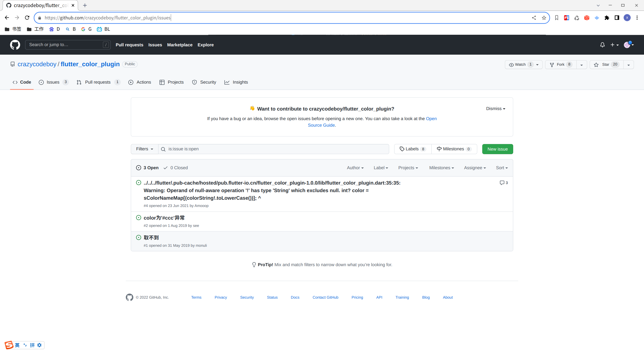644x350 pixels.
Task: Open the Author filter dropdown
Action: click(x=355, y=168)
